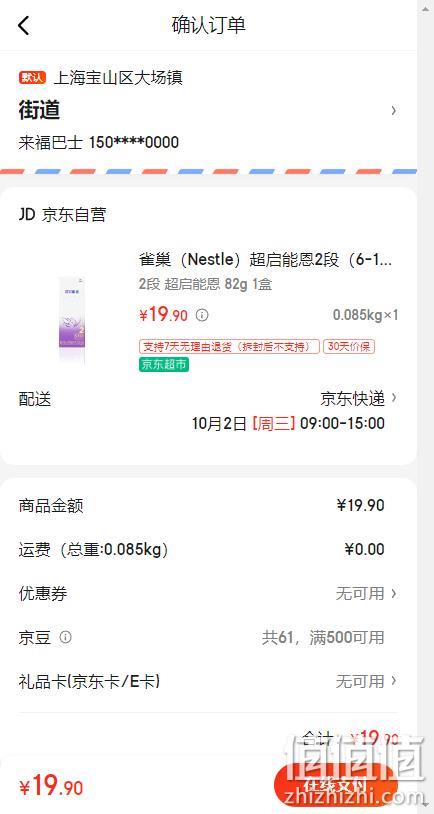Image resolution: width=434 pixels, height=814 pixels.
Task: Open price info icon next to ¥19.90
Action: click(x=202, y=315)
